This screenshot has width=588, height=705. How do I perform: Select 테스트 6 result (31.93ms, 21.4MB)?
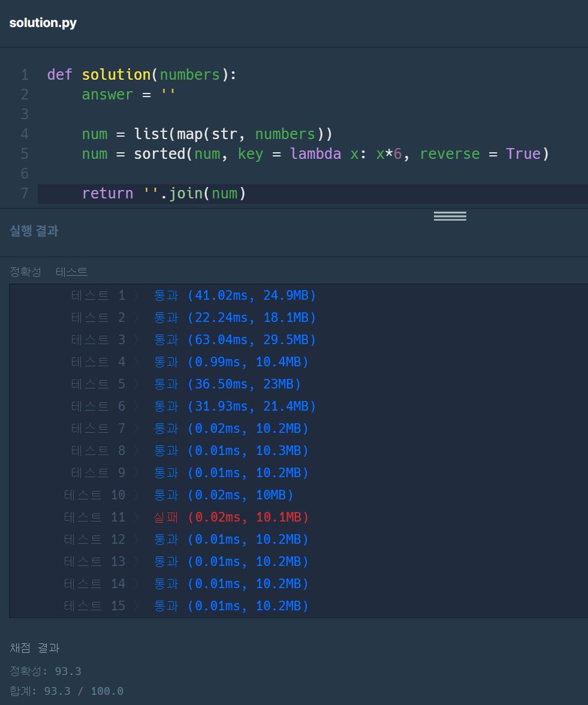coord(193,406)
